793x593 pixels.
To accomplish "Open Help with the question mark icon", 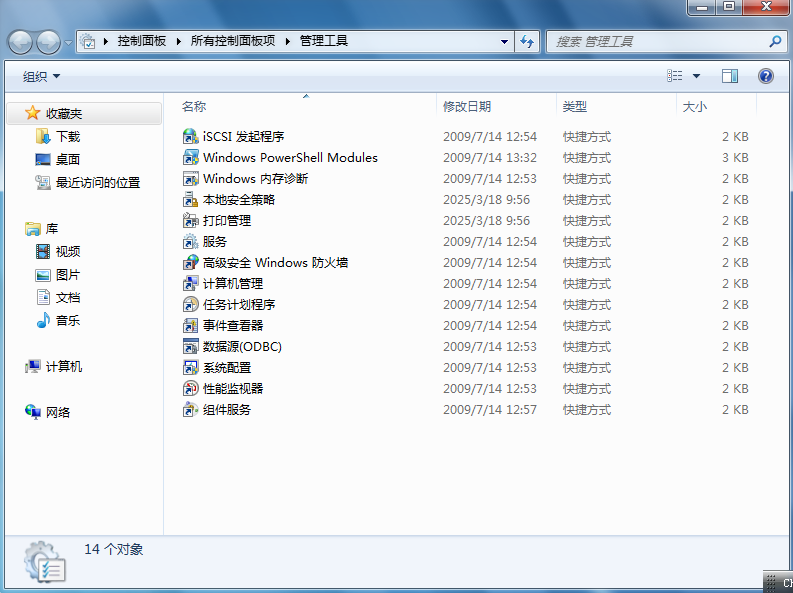I will (766, 76).
